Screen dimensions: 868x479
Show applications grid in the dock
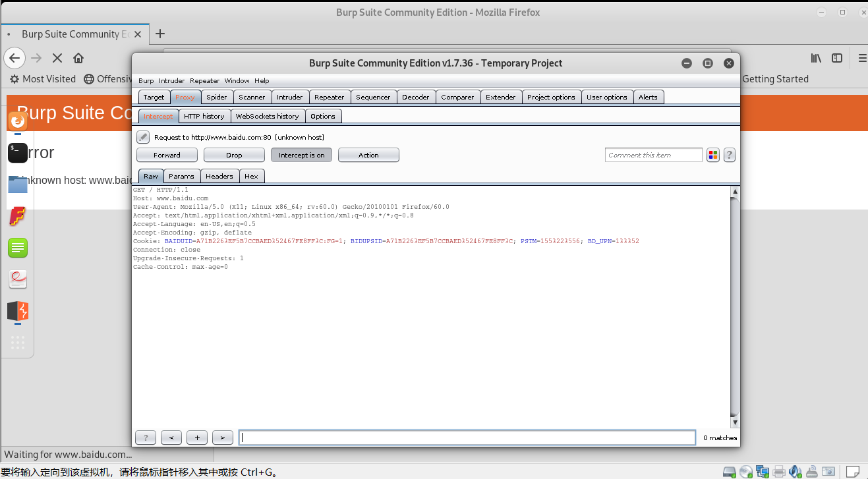point(18,343)
